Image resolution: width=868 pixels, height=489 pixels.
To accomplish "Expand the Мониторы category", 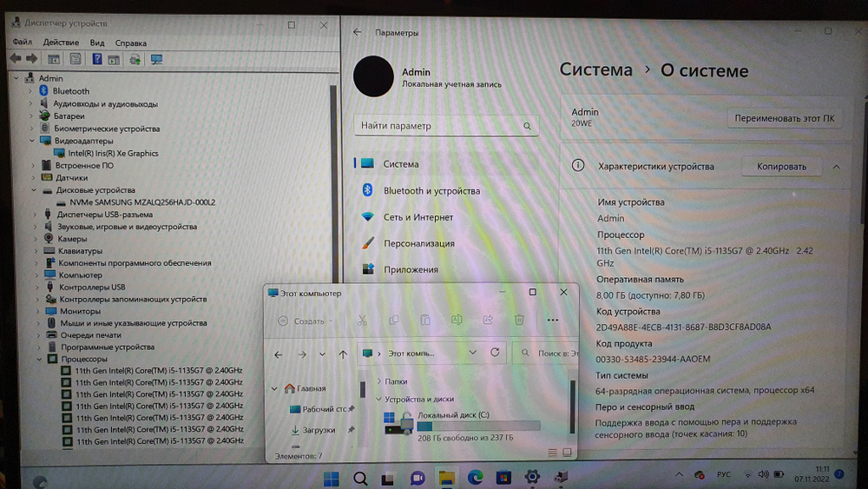I will pyautogui.click(x=37, y=311).
